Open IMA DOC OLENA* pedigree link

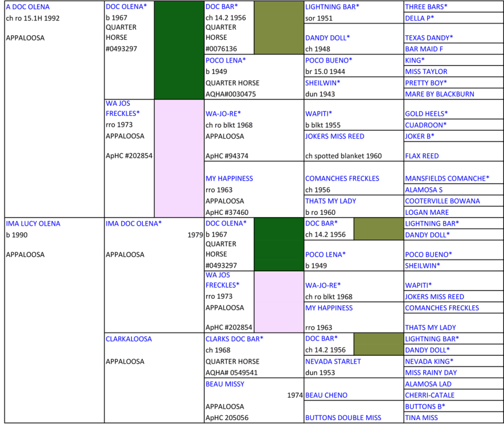[133, 223]
